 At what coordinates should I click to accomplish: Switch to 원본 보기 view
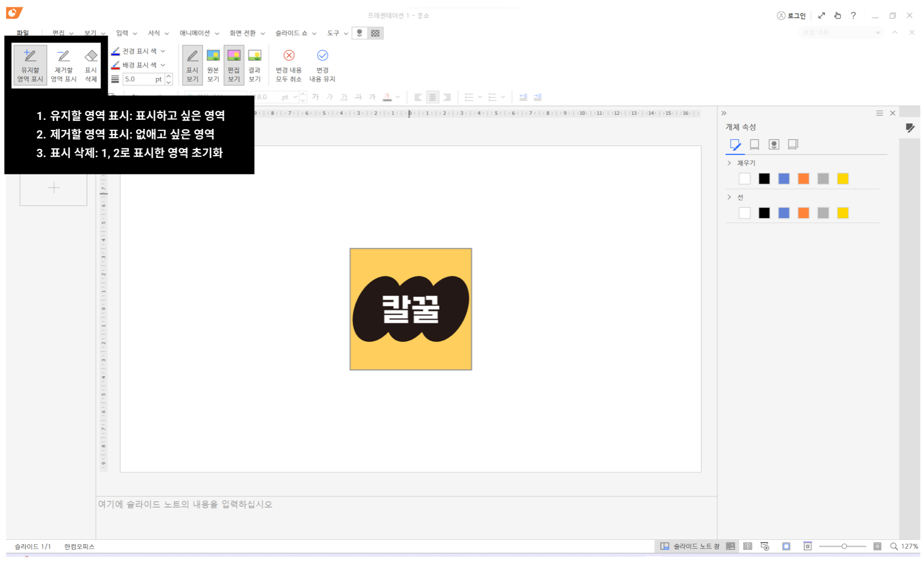(x=213, y=65)
